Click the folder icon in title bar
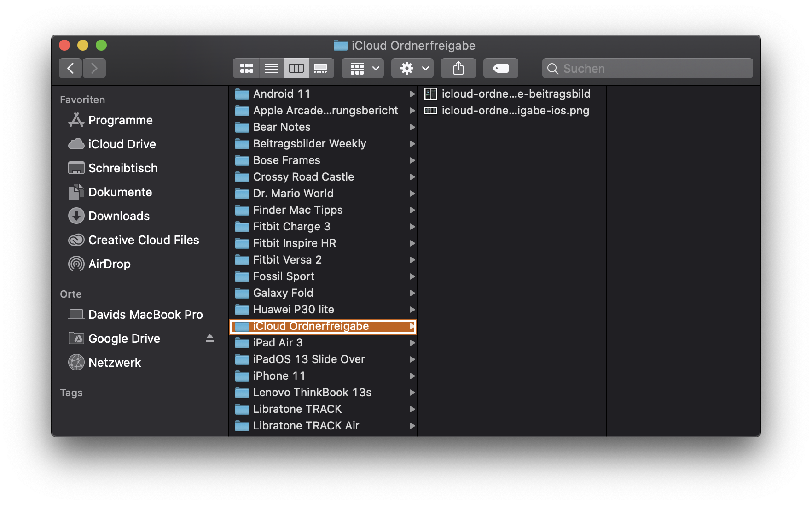Viewport: 812px width, 505px height. click(x=341, y=45)
